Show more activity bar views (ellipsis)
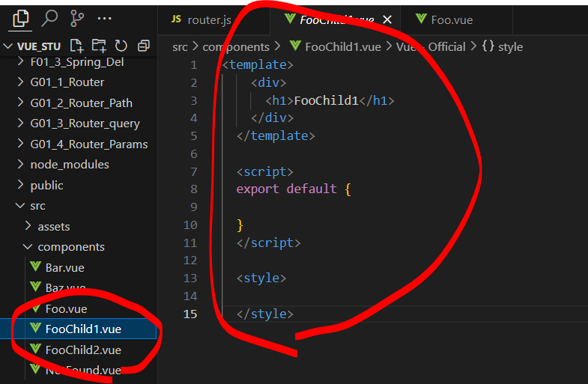Screen dimensions: 588x384 104,19
